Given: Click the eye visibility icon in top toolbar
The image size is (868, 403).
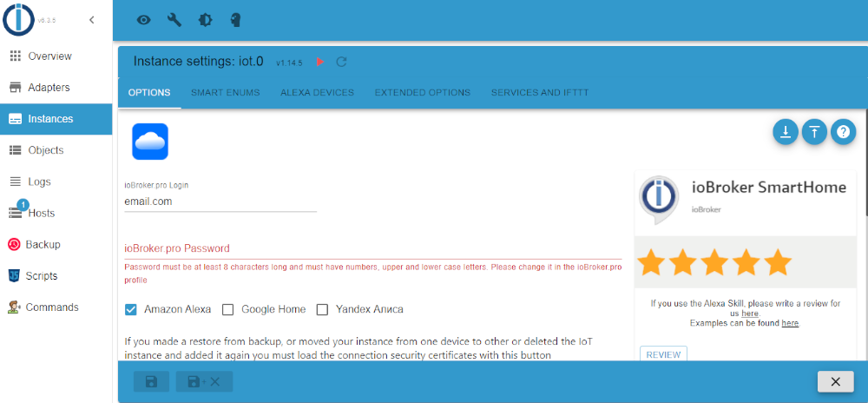Looking at the screenshot, I should coord(144,20).
